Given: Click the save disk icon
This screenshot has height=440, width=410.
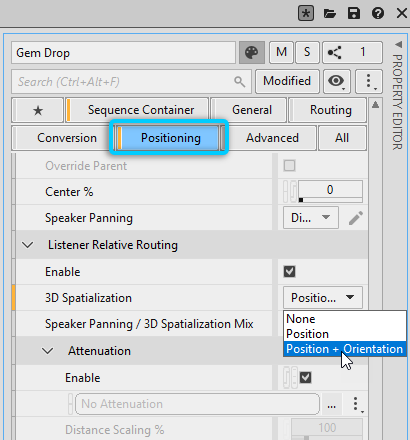Looking at the screenshot, I should [354, 14].
